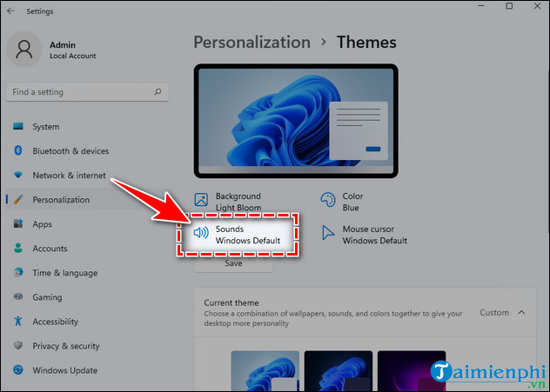Click the Network wifi icon
Viewport: 550px width, 392px height.
[x=18, y=175]
